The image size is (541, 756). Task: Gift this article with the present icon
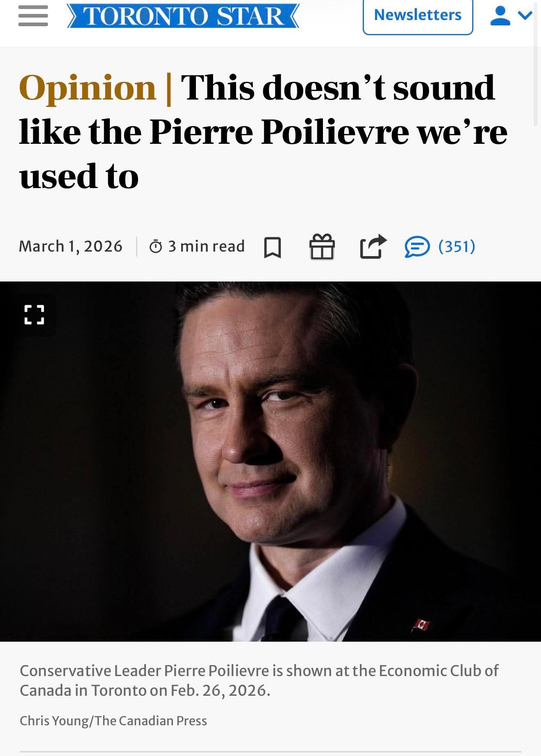(322, 247)
